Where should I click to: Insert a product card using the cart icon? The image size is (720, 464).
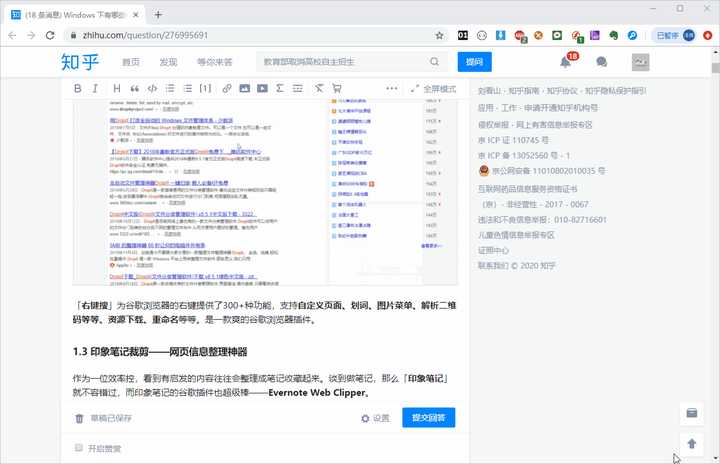(x=337, y=89)
